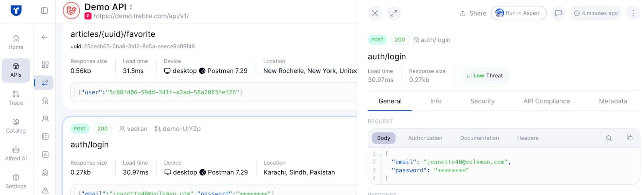Click Run in Aspen button
Screen dimensions: 644x195
(x=518, y=13)
